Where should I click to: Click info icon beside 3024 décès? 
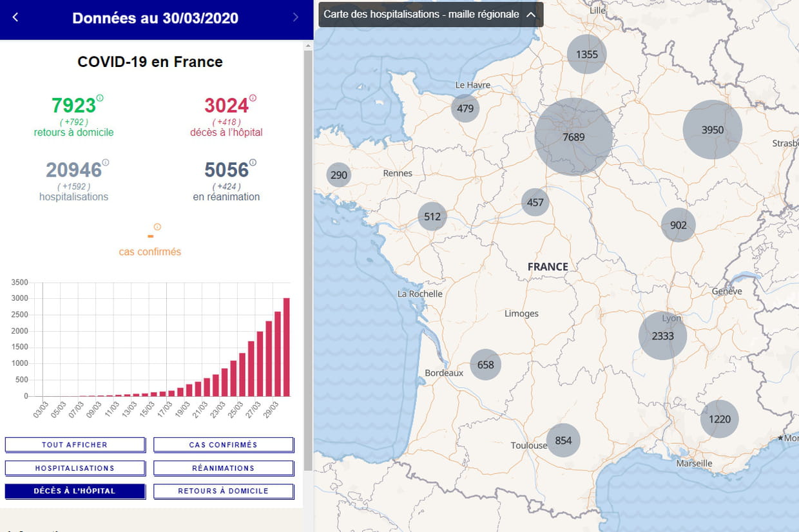(x=253, y=98)
